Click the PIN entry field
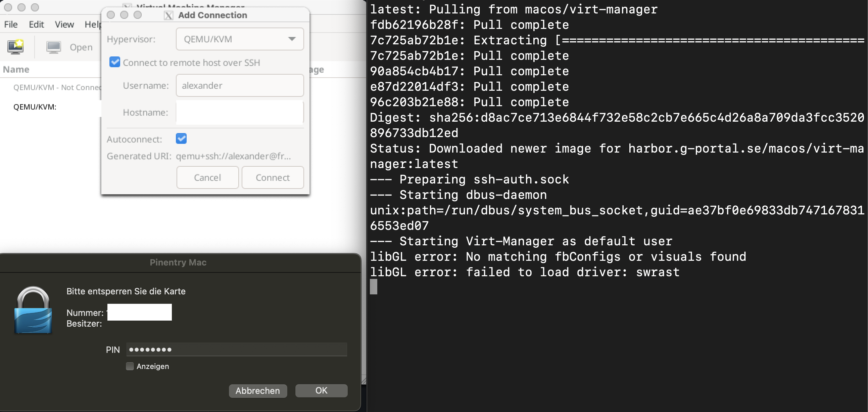 pos(237,349)
